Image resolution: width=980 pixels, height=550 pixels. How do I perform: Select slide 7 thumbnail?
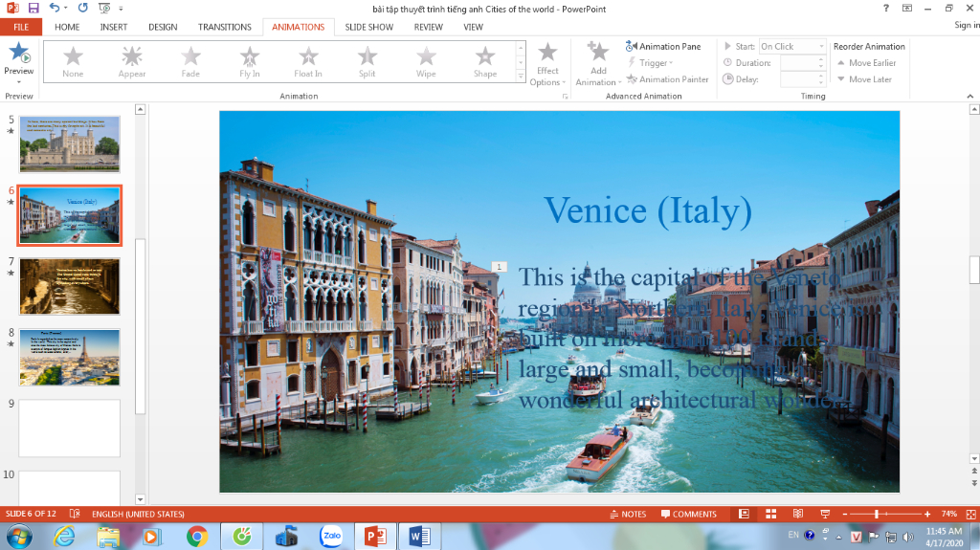coord(69,286)
